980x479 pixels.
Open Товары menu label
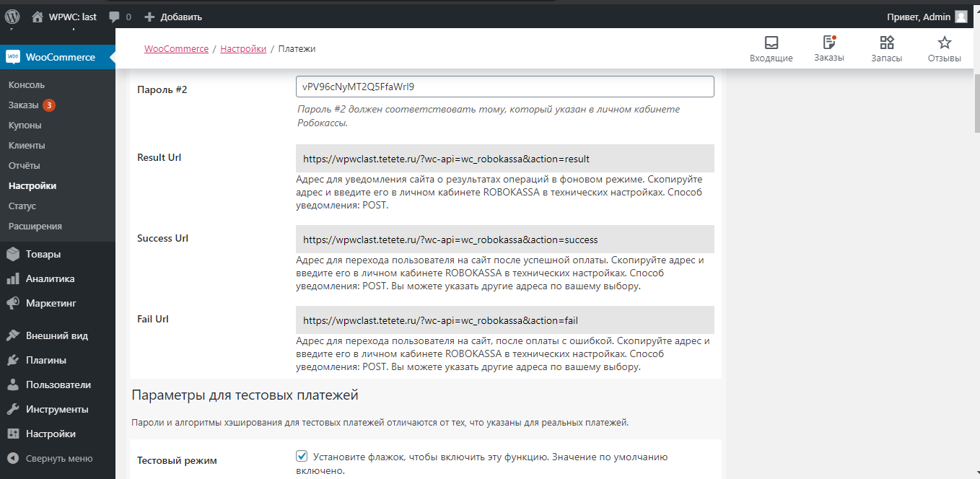(x=43, y=254)
